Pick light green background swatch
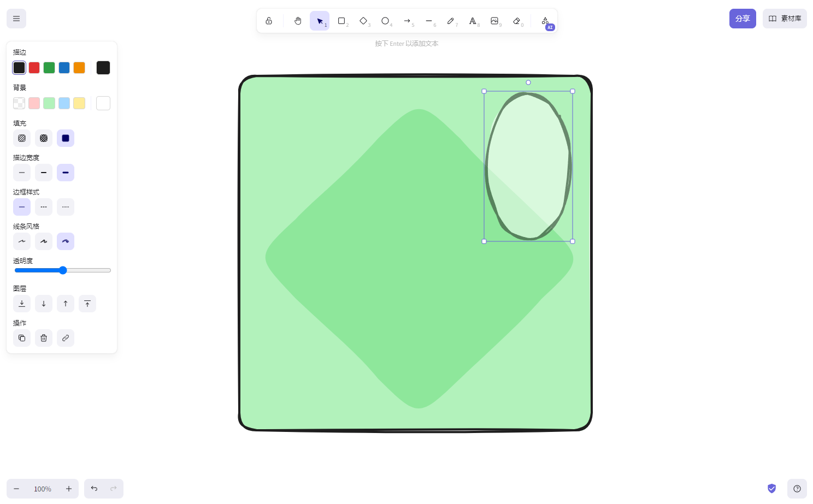 tap(49, 103)
